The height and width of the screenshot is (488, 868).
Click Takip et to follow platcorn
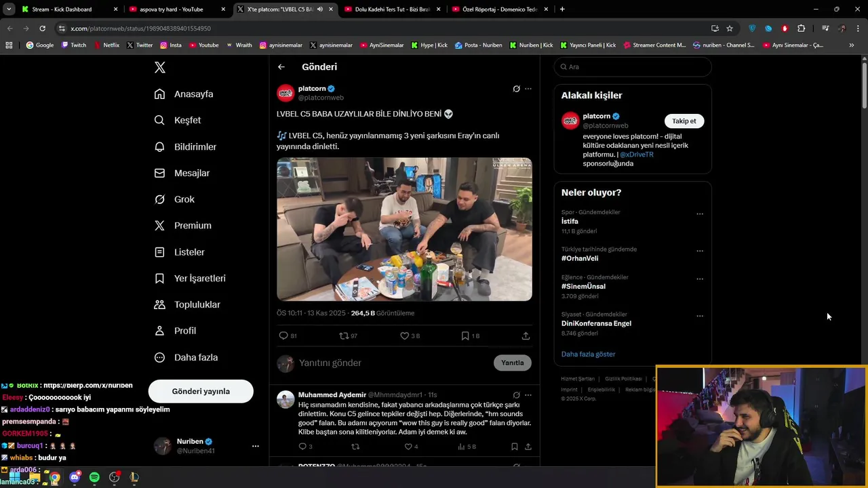(x=684, y=121)
